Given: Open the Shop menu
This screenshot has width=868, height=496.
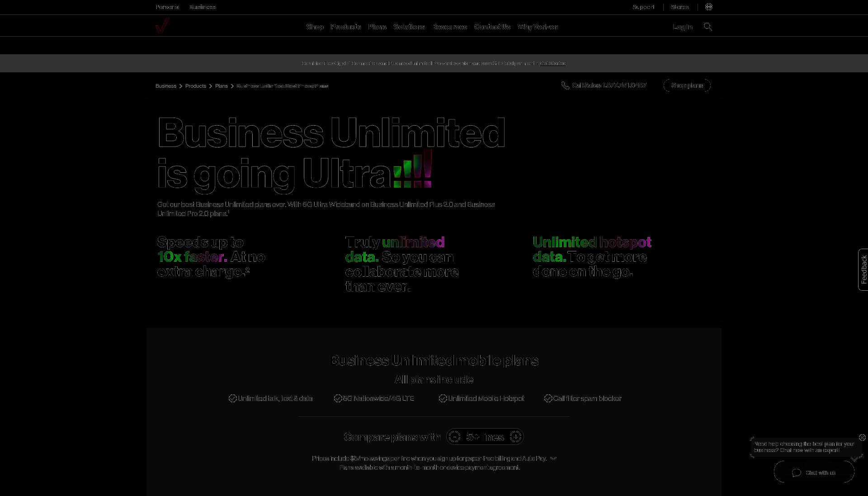Looking at the screenshot, I should click(x=315, y=27).
